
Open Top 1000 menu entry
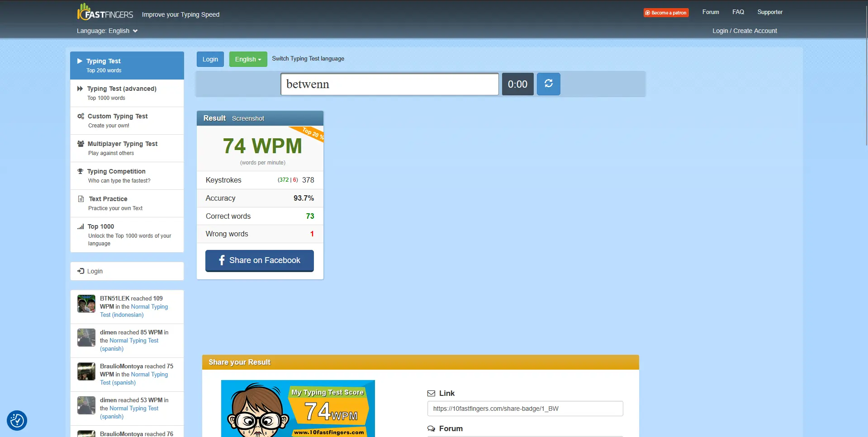coord(127,235)
